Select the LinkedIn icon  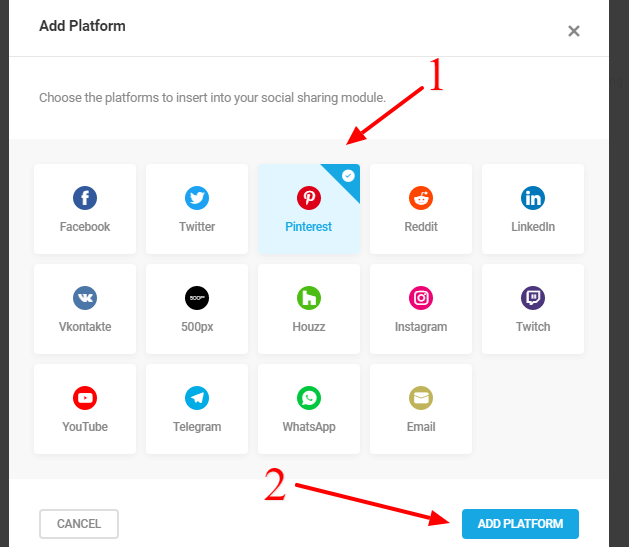click(533, 198)
